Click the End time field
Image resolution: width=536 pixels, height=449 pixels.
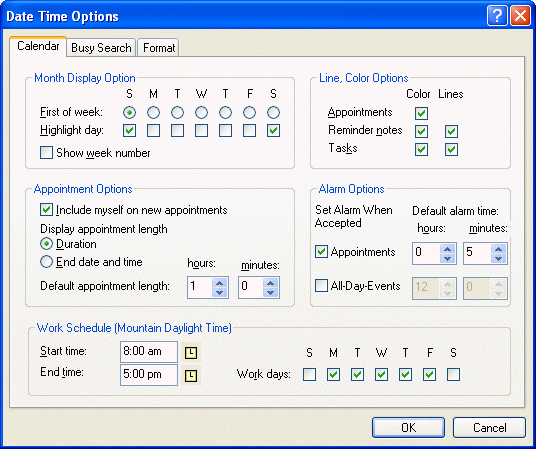click(149, 375)
